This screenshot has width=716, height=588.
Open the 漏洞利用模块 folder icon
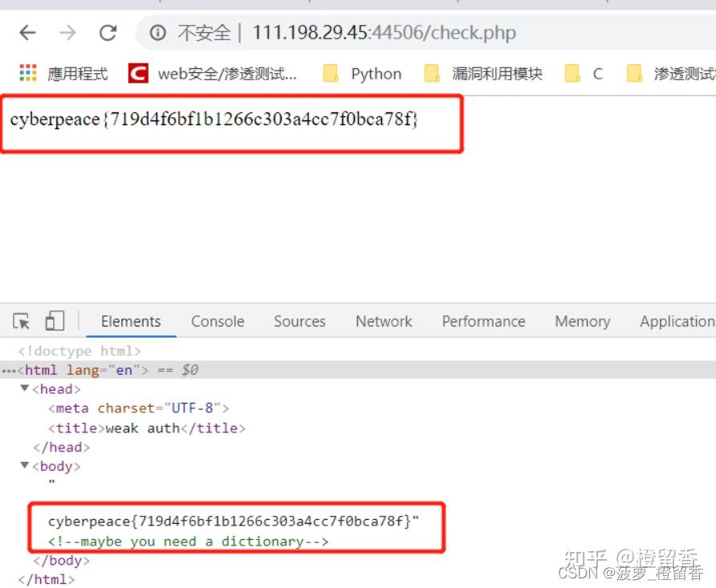pos(432,73)
